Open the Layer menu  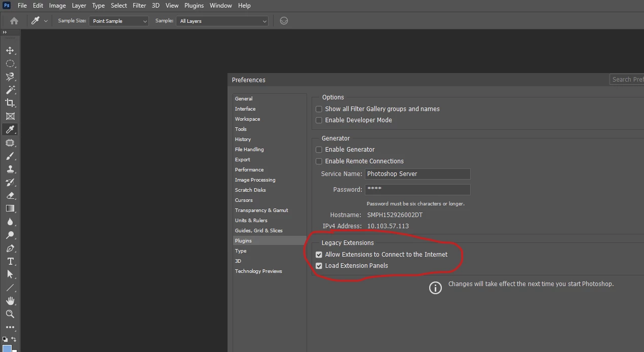pyautogui.click(x=79, y=6)
